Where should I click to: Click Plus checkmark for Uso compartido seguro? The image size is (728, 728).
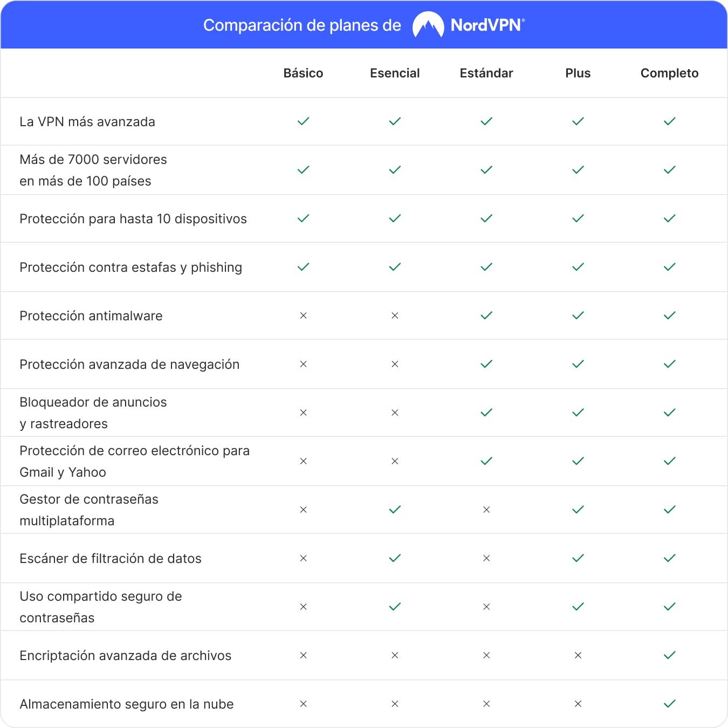pos(578,607)
